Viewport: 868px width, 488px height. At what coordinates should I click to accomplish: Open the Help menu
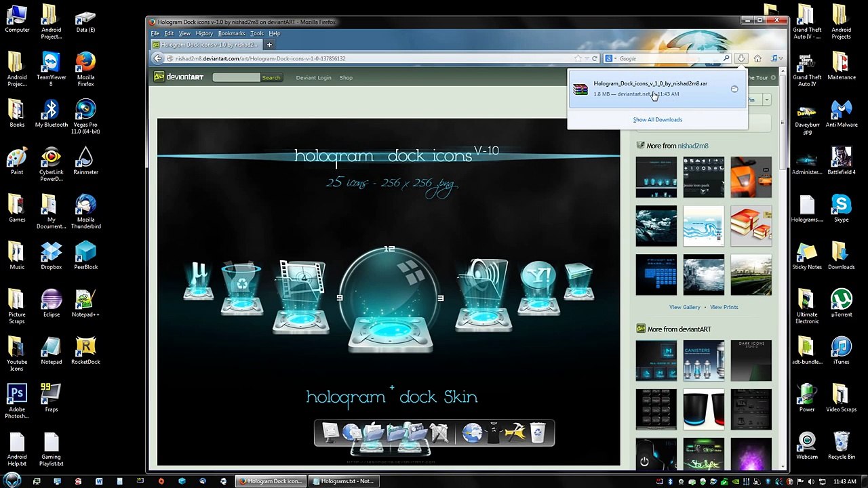275,33
